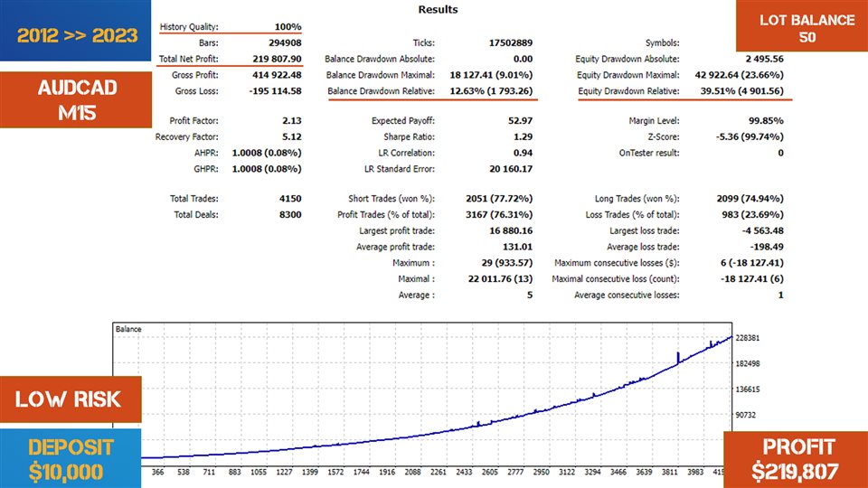Image resolution: width=868 pixels, height=488 pixels.
Task: Select the Sharpe Ratio value 1.29
Action: 524,136
